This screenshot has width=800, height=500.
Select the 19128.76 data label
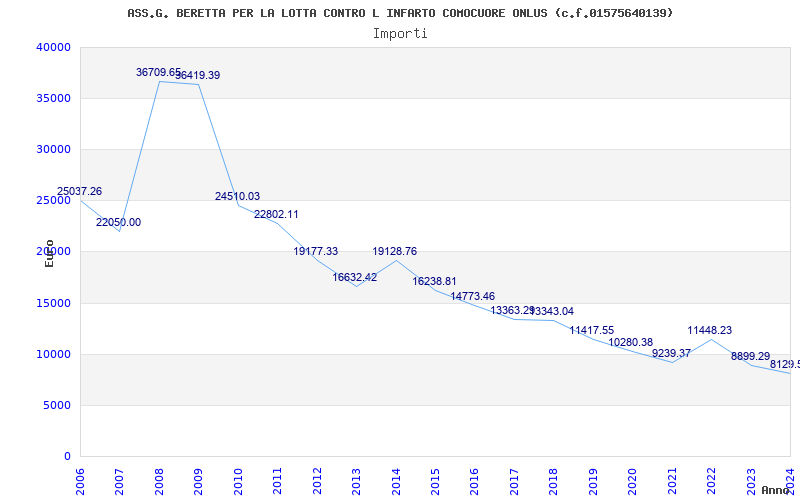coord(394,252)
